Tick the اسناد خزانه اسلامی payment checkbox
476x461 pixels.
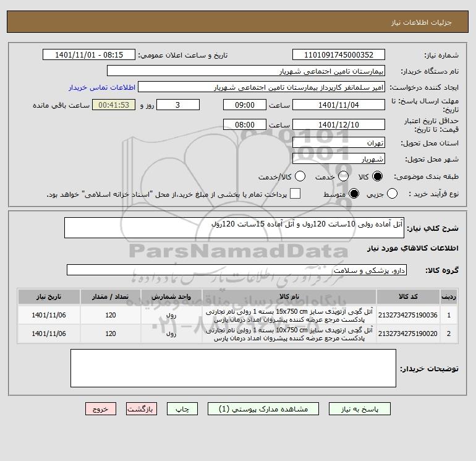pyautogui.click(x=295, y=194)
